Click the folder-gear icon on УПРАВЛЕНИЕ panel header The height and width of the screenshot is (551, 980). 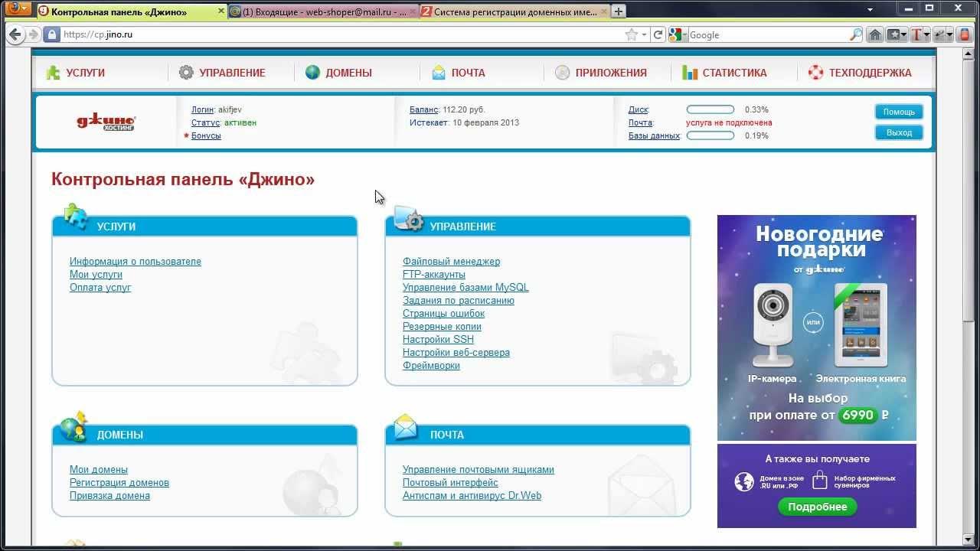(409, 218)
